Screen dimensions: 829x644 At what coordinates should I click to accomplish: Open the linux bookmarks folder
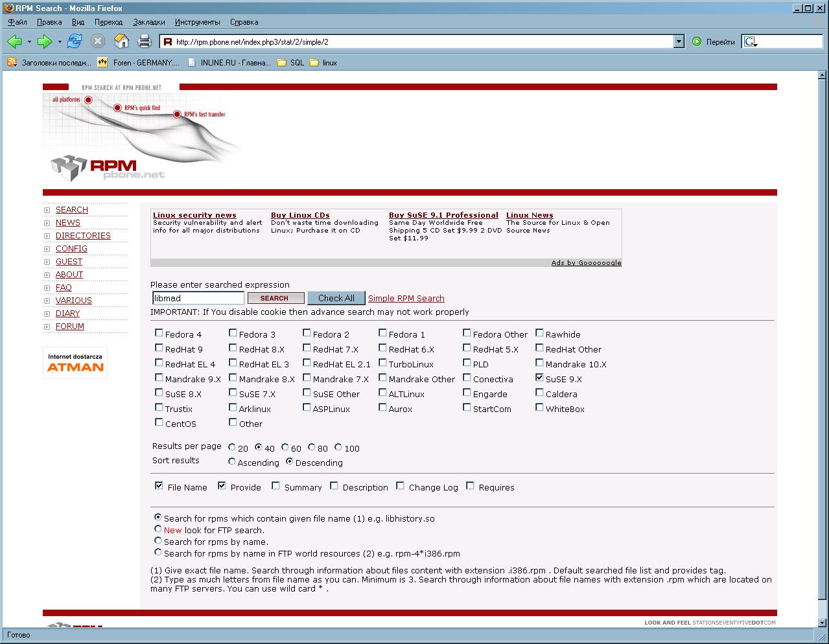323,63
